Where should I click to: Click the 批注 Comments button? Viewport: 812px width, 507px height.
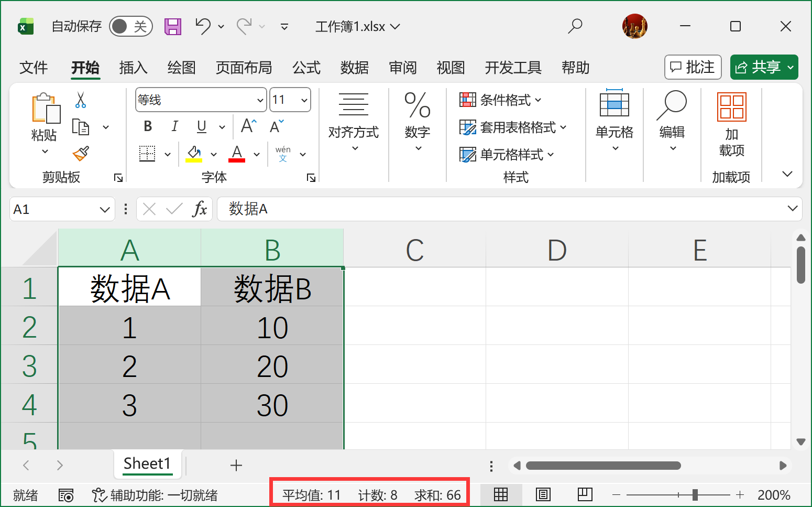(x=693, y=67)
